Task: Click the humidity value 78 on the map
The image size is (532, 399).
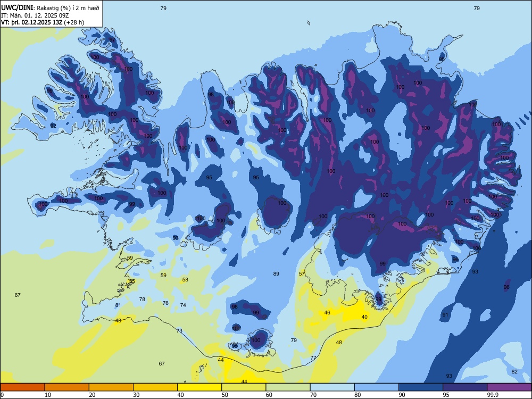Action: tap(142, 299)
